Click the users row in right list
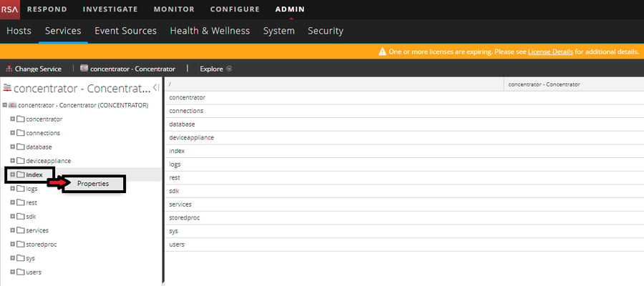 point(404,245)
